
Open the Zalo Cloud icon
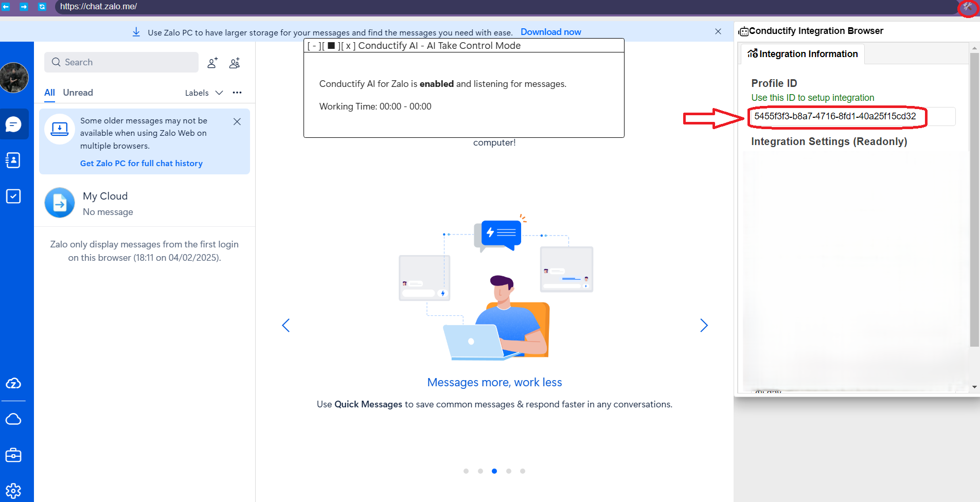(14, 383)
